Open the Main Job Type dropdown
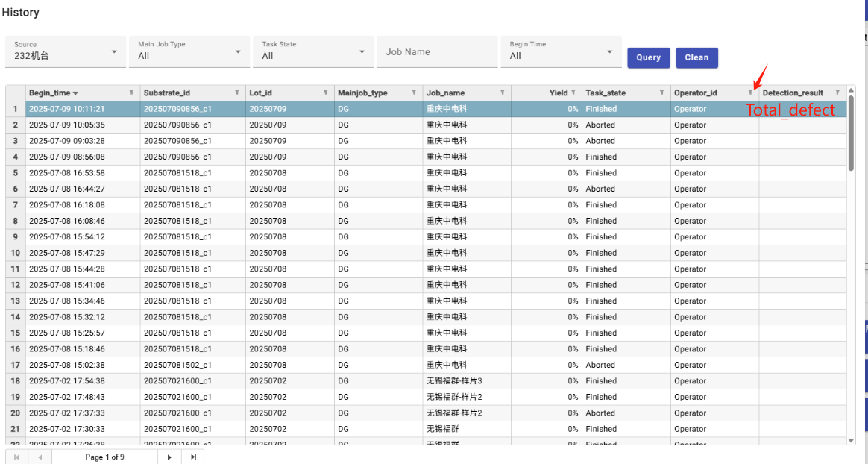This screenshot has width=868, height=464. coord(190,51)
